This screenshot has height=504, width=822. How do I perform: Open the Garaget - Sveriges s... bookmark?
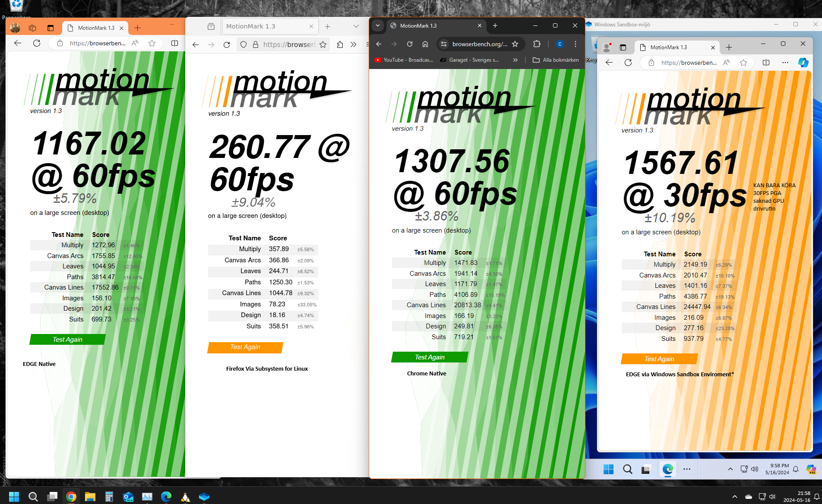[469, 60]
